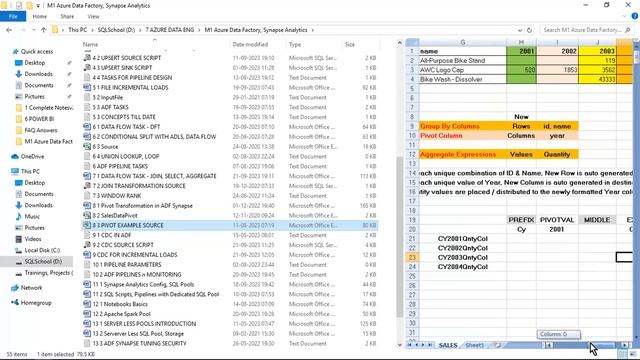Open 'FAQ Answers' folder in navigation pane
Image resolution: width=640 pixels, height=360 pixels.
[x=41, y=130]
